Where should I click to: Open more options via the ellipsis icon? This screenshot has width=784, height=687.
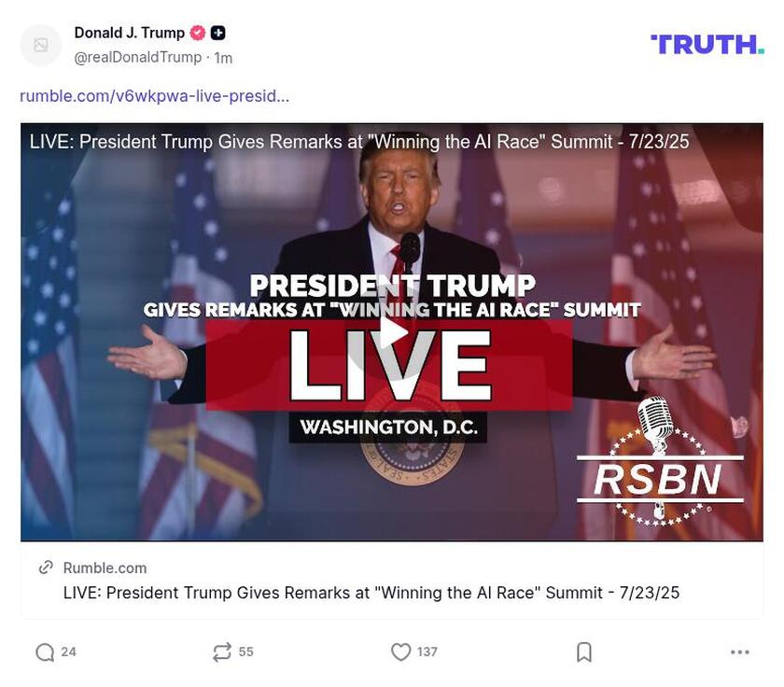pyautogui.click(x=740, y=653)
